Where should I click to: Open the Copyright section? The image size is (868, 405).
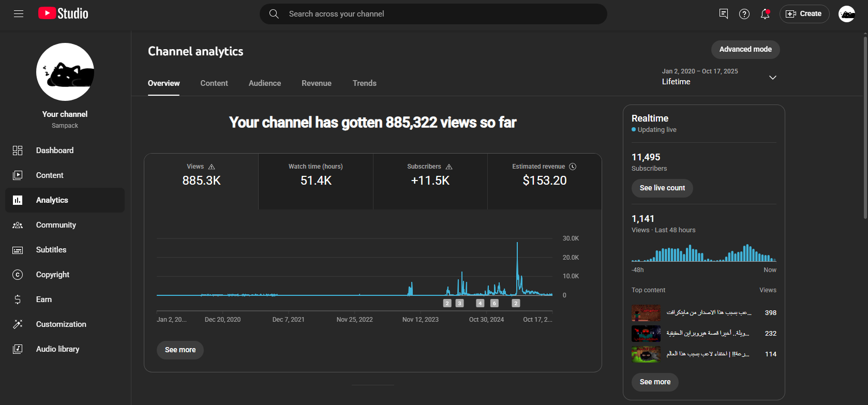[x=53, y=275]
